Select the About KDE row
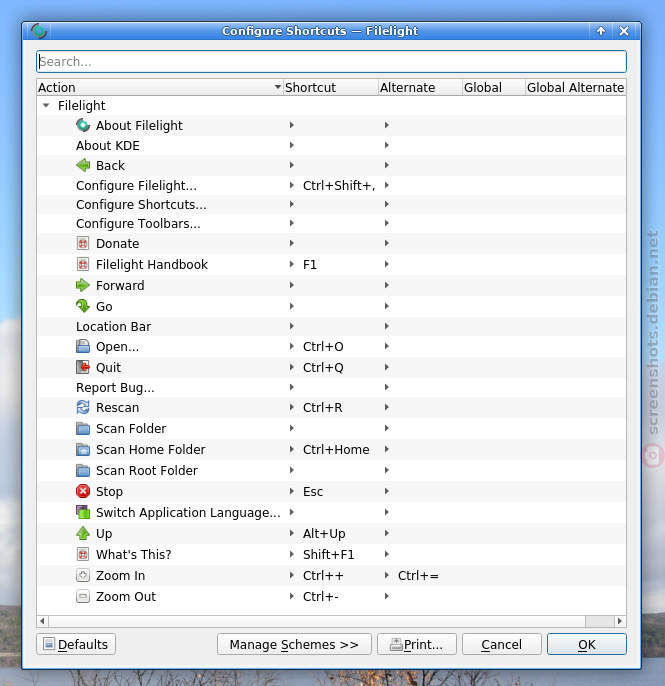Screen dimensions: 665x686 (332, 145)
